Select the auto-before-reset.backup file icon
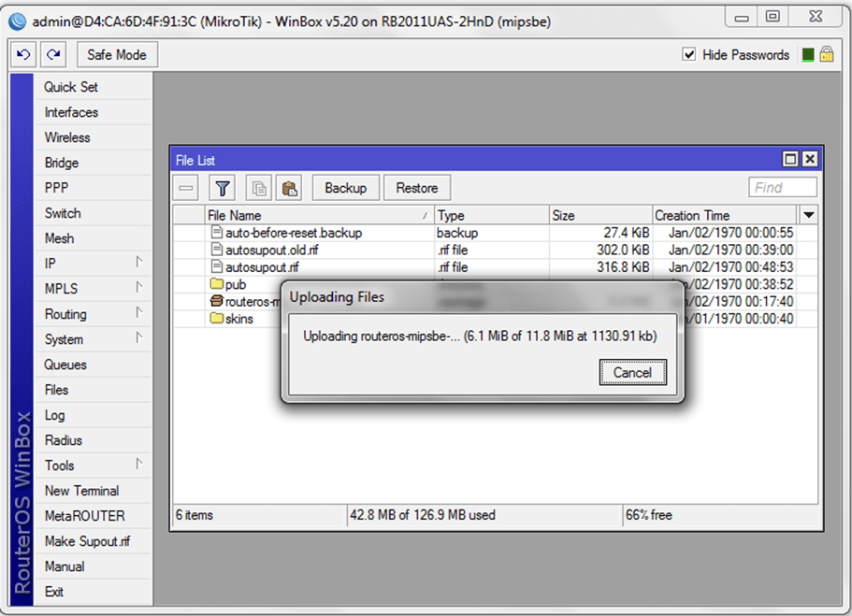This screenshot has width=852, height=616. pos(217,233)
